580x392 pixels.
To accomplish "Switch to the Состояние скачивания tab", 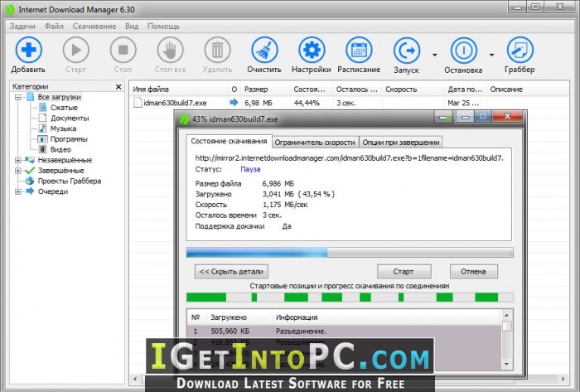I will pyautogui.click(x=229, y=141).
